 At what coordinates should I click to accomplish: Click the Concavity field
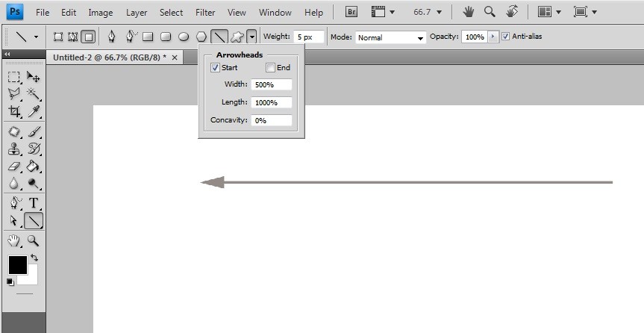click(272, 120)
